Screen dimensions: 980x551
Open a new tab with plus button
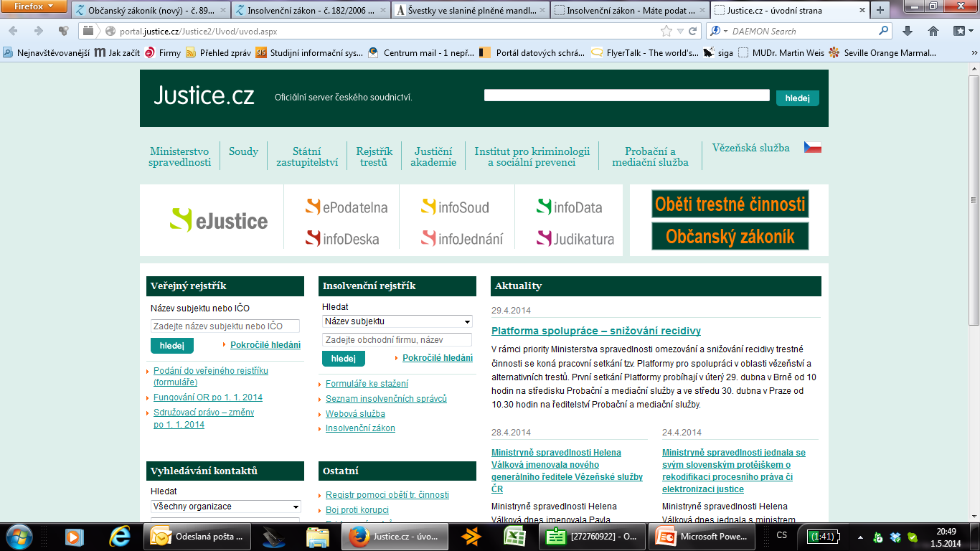click(880, 9)
